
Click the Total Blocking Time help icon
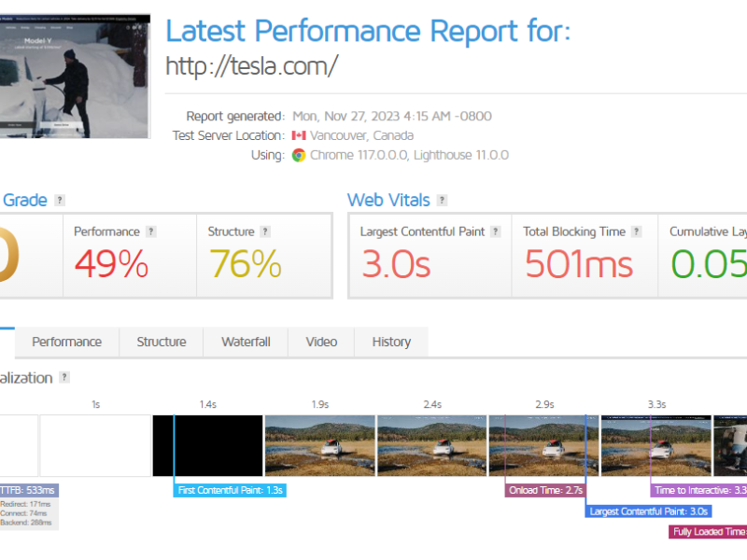pyautogui.click(x=636, y=231)
